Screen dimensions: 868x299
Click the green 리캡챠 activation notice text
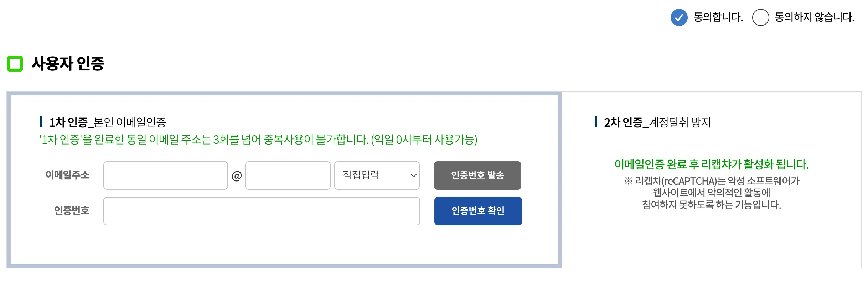[711, 164]
